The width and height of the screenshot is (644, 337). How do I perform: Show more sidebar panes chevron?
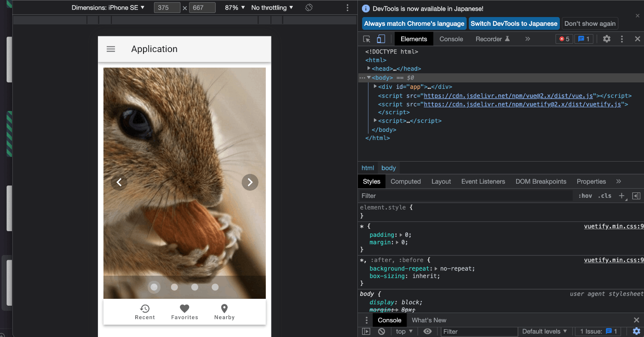tap(619, 181)
